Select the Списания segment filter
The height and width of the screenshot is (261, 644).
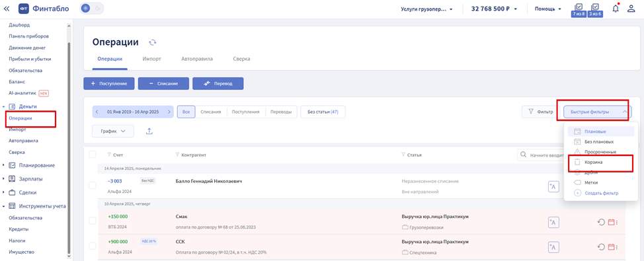coord(211,112)
